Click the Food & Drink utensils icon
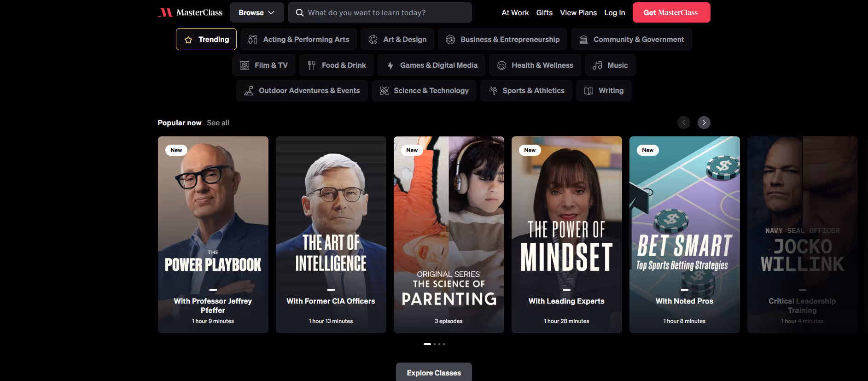This screenshot has width=868, height=381. 312,65
